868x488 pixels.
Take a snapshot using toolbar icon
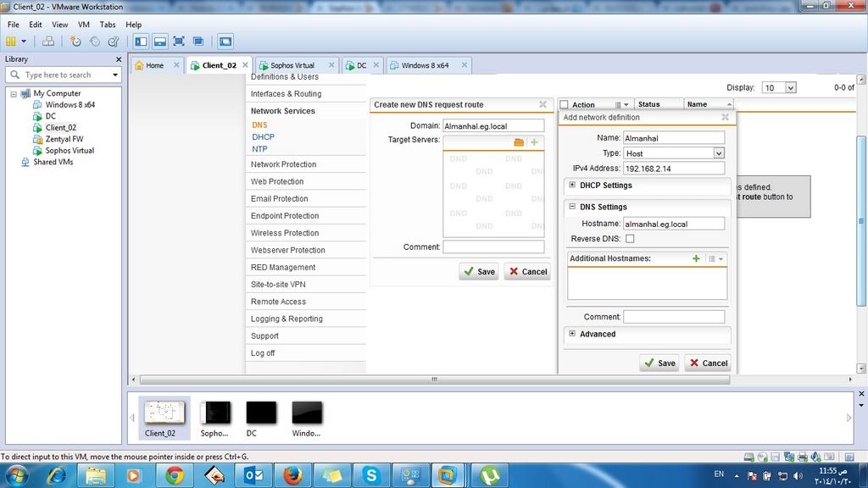75,42
